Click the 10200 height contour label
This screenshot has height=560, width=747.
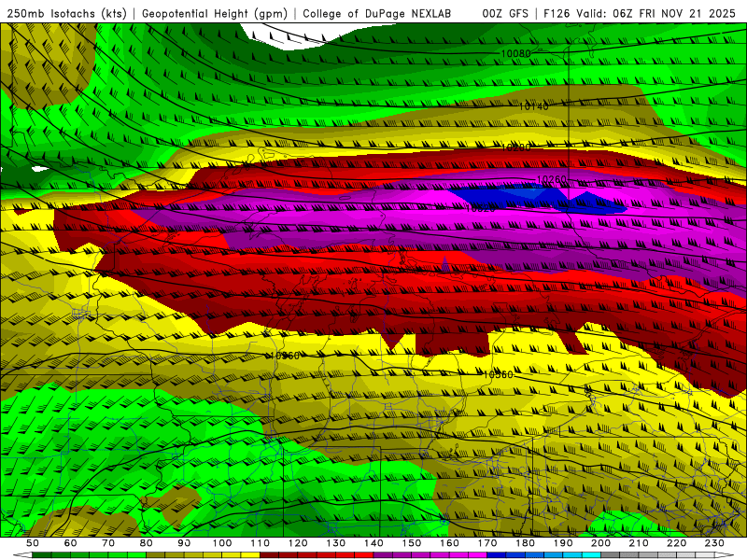[x=515, y=147]
